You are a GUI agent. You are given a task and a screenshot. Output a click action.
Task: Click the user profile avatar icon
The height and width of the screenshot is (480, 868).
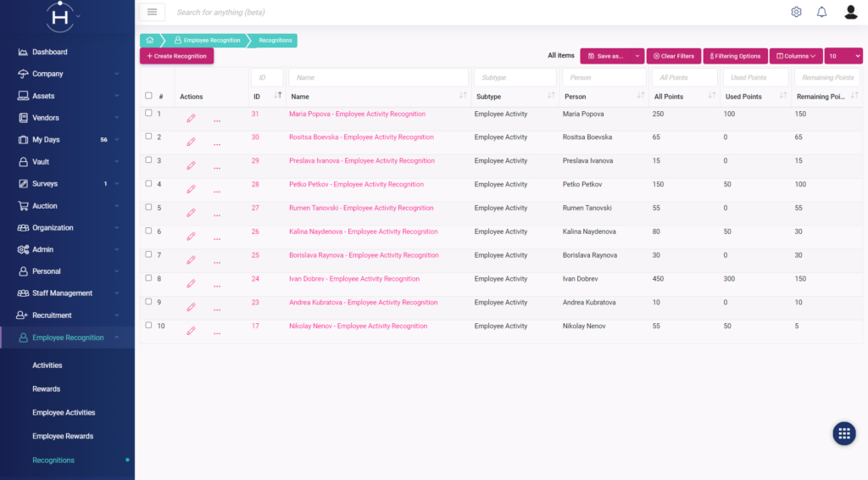(x=850, y=12)
